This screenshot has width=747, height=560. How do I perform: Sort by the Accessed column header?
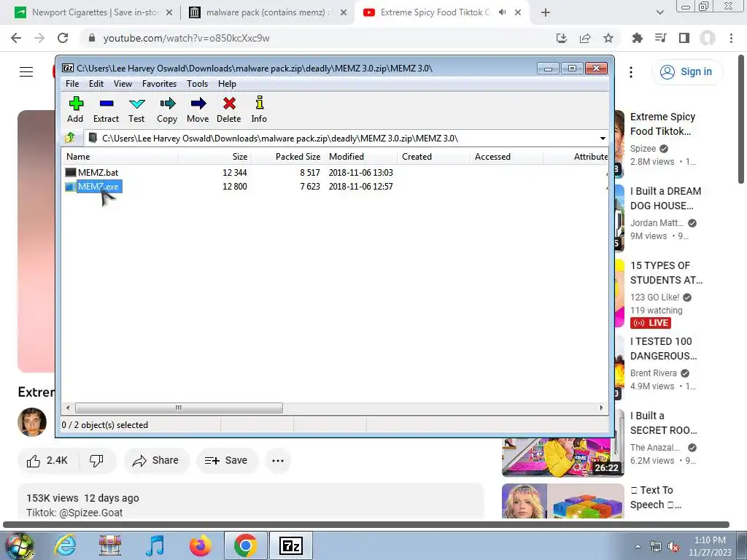click(x=506, y=157)
